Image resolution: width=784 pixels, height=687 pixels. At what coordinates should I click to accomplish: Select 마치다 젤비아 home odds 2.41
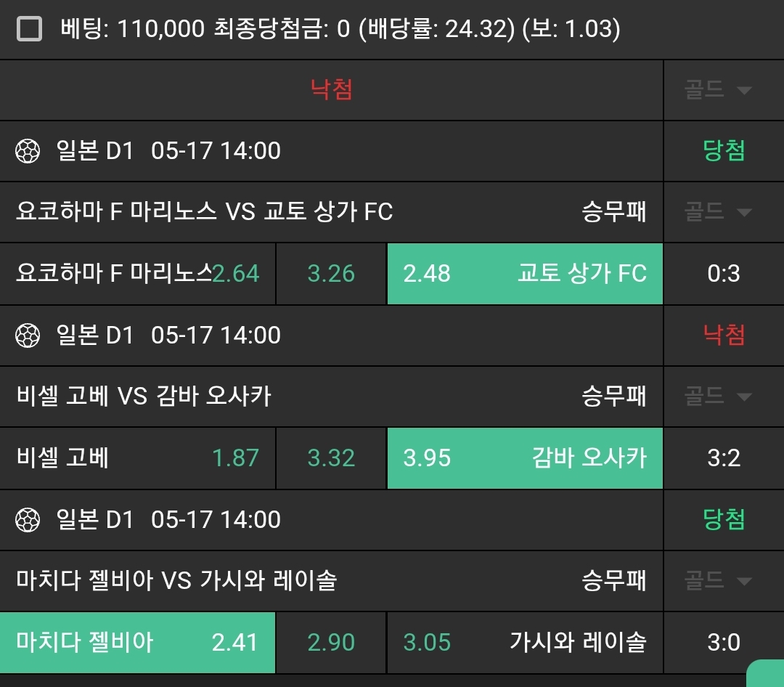tap(138, 643)
